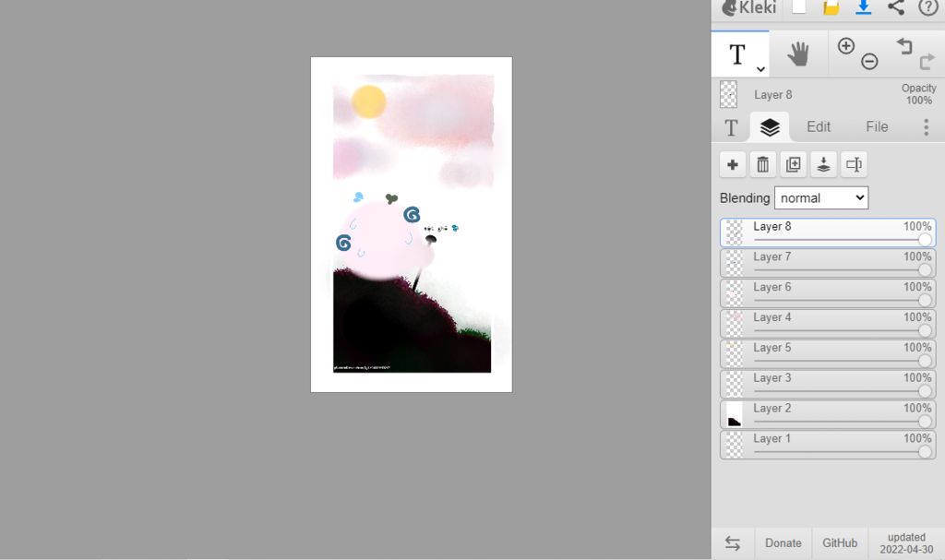Rename the layer using the rename icon
Viewport: 945px width, 560px height.
pyautogui.click(x=854, y=164)
